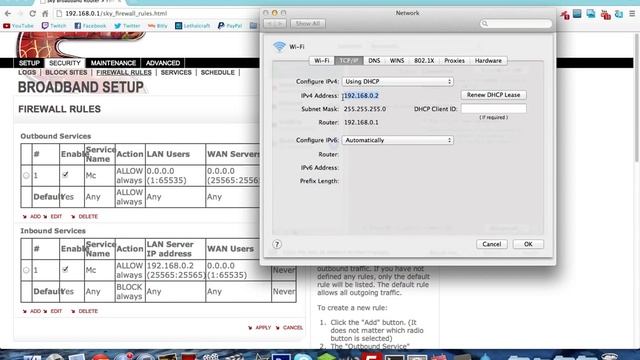
Task: Open the SCHEDULE link
Action: coord(218,72)
